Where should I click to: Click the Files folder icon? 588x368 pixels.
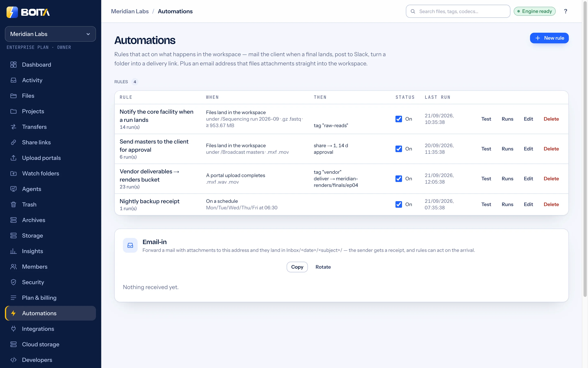coord(13,96)
